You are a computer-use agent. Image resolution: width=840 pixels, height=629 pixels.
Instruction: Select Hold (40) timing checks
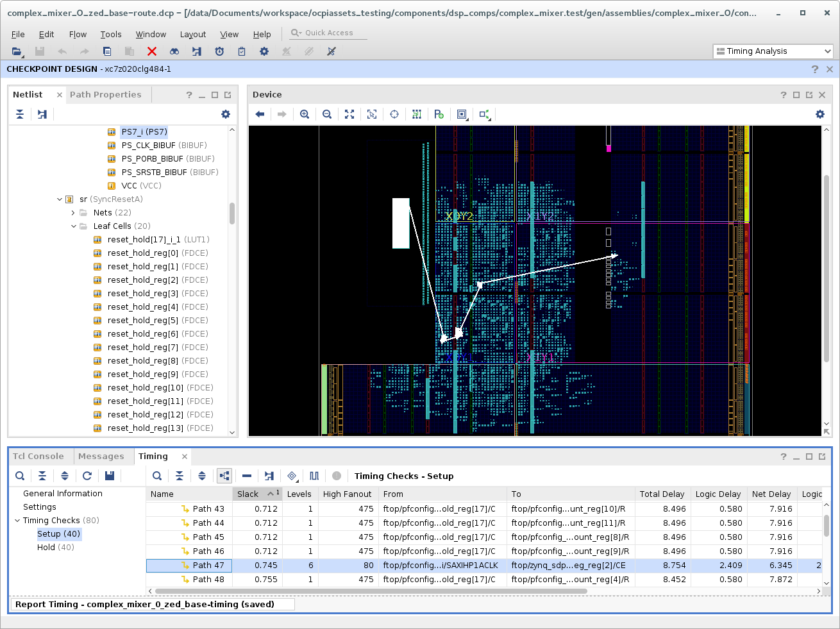pyautogui.click(x=55, y=548)
